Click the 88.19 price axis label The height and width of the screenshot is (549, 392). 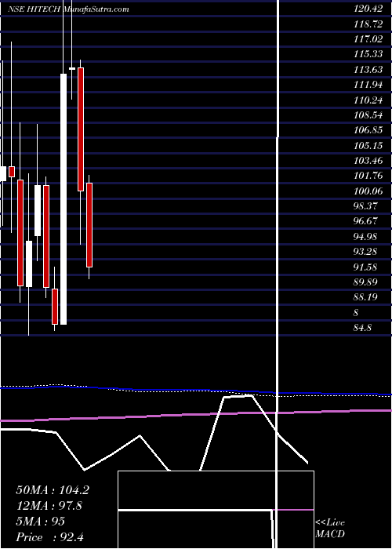tap(365, 297)
